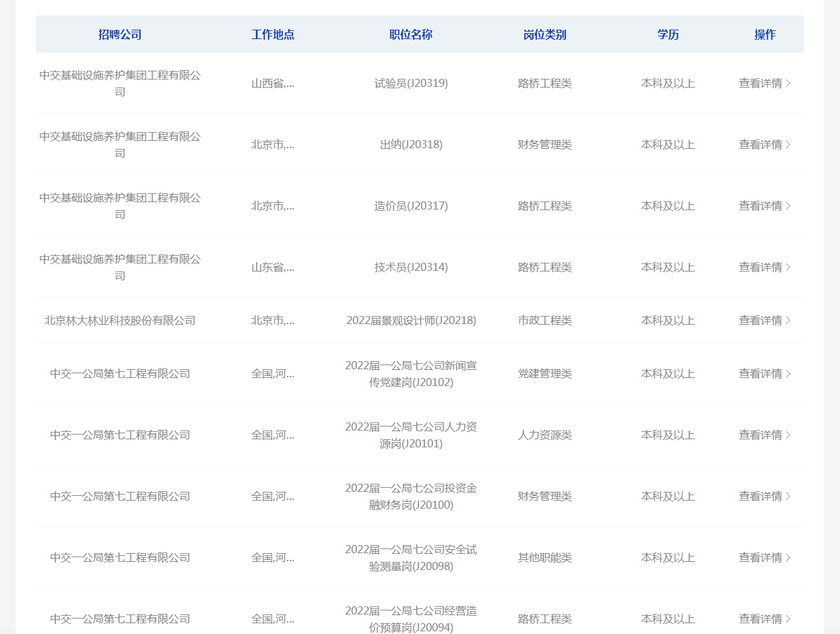
Task: Click company 北京林大林业科技股份有限公司
Action: click(120, 321)
